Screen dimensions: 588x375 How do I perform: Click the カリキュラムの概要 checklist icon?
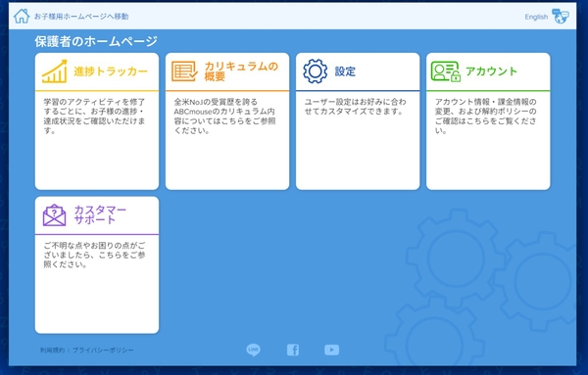click(184, 71)
